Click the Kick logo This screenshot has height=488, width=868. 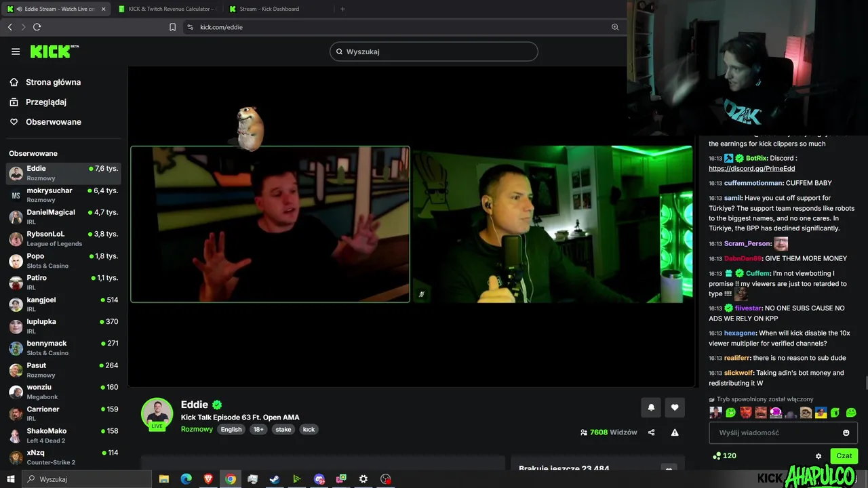[54, 52]
